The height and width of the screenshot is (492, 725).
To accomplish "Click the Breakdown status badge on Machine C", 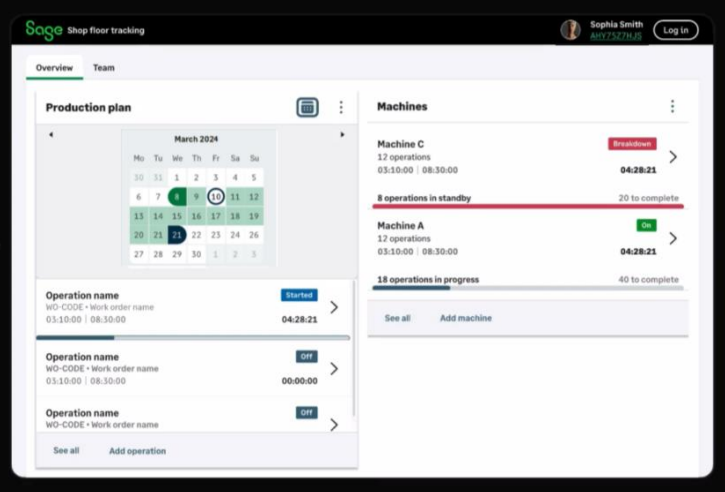I will (632, 144).
